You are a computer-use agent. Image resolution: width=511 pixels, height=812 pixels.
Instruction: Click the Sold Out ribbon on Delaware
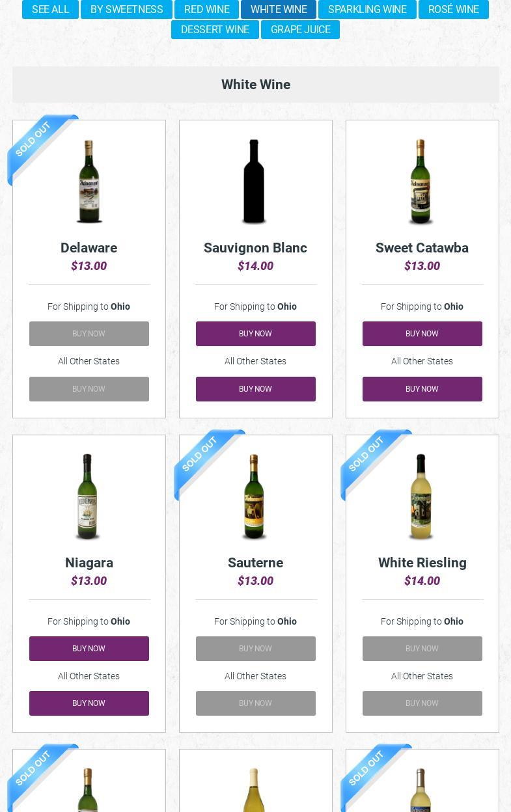35,142
